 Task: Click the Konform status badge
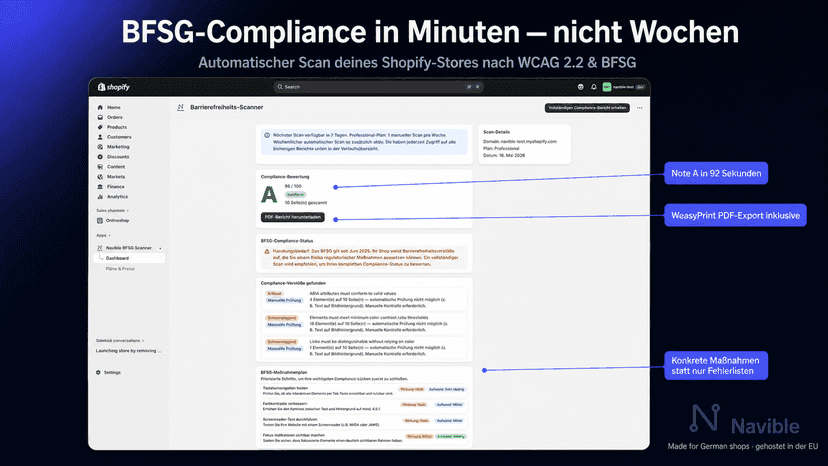coord(295,194)
